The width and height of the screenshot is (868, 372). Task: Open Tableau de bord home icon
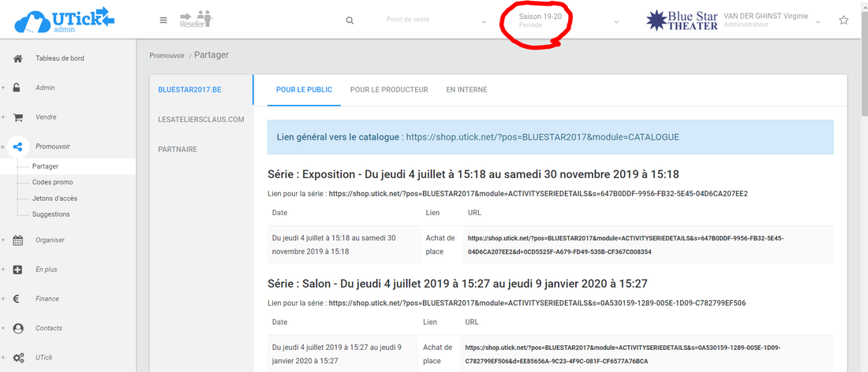(x=18, y=58)
